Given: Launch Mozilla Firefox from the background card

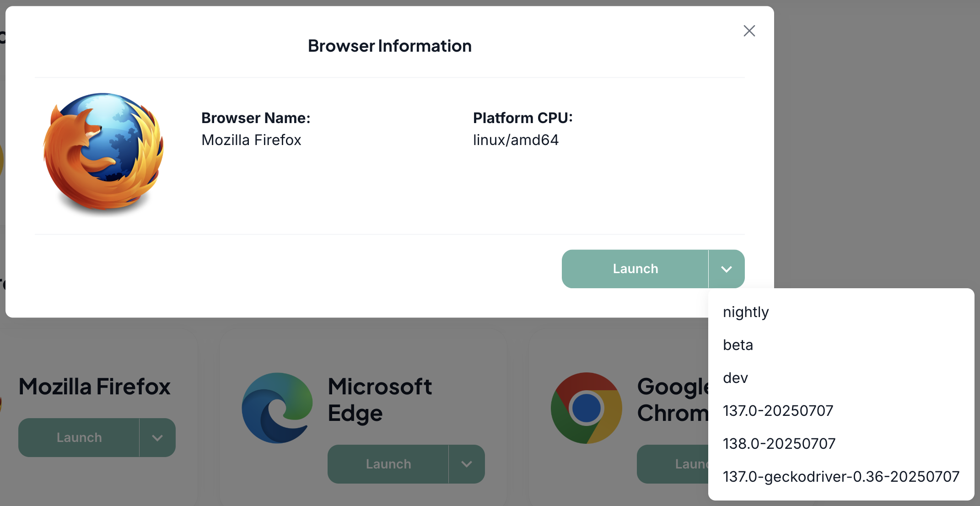Looking at the screenshot, I should (79, 437).
